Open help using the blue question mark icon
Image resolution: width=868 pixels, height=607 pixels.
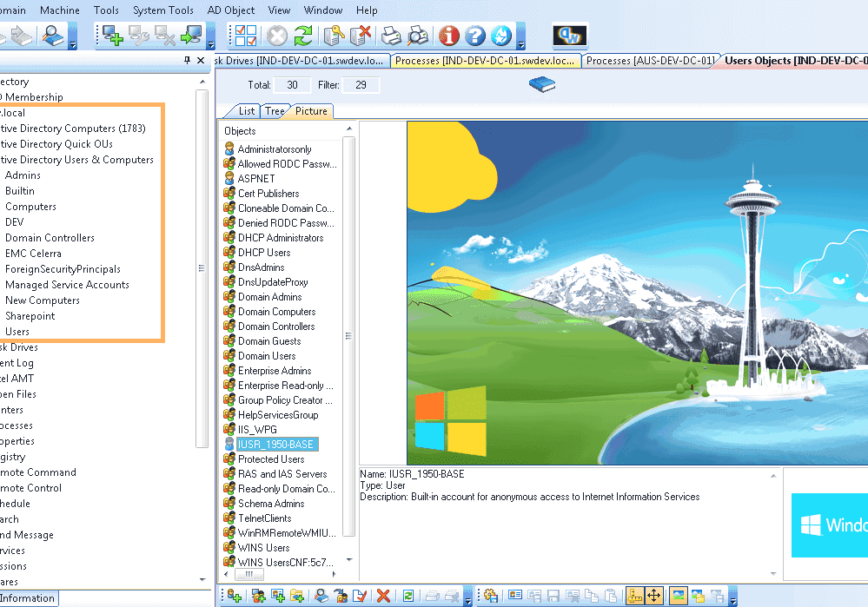point(476,36)
